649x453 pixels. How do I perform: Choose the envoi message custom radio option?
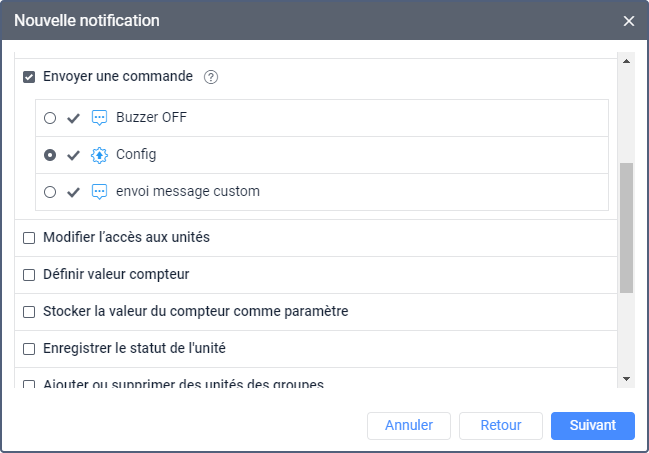pos(50,192)
